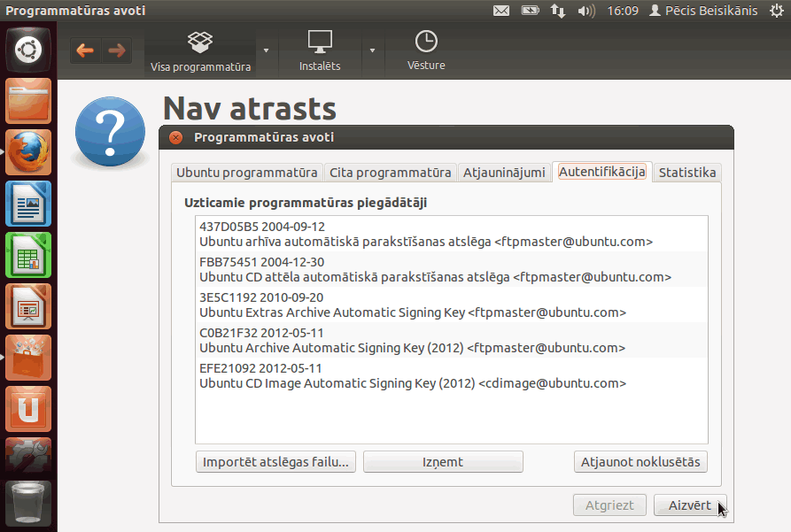Open the session power gear menu
The width and height of the screenshot is (791, 532).
[x=777, y=11]
